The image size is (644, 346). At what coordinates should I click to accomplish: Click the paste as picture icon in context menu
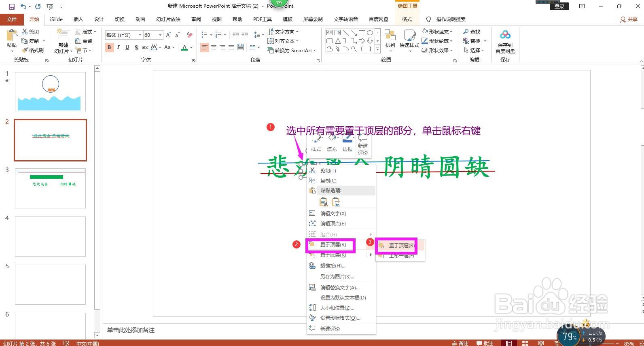(336, 202)
